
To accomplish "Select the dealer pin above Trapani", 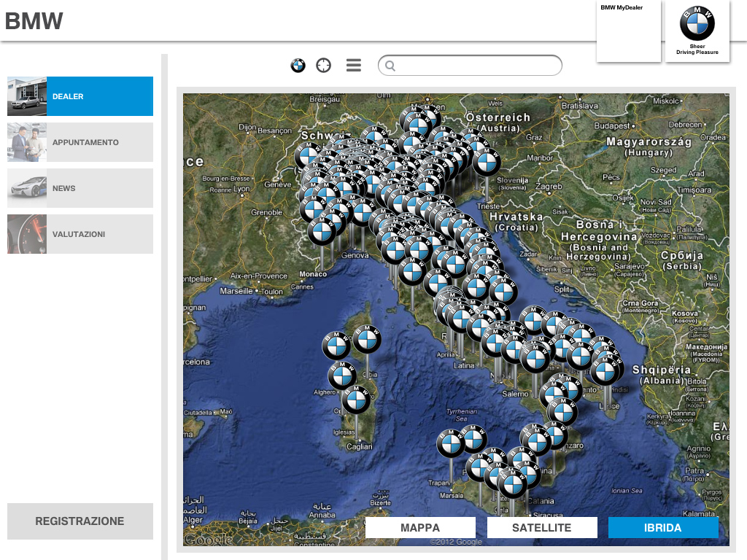I will [451, 443].
